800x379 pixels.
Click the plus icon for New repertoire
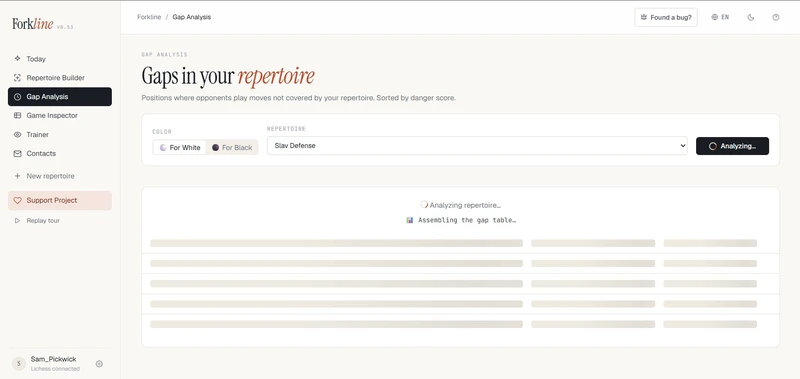[17, 176]
